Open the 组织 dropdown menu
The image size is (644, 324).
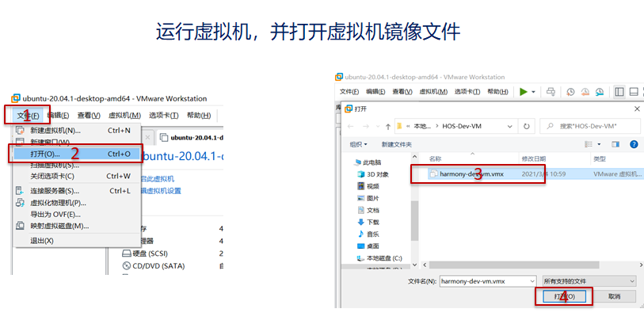click(358, 144)
